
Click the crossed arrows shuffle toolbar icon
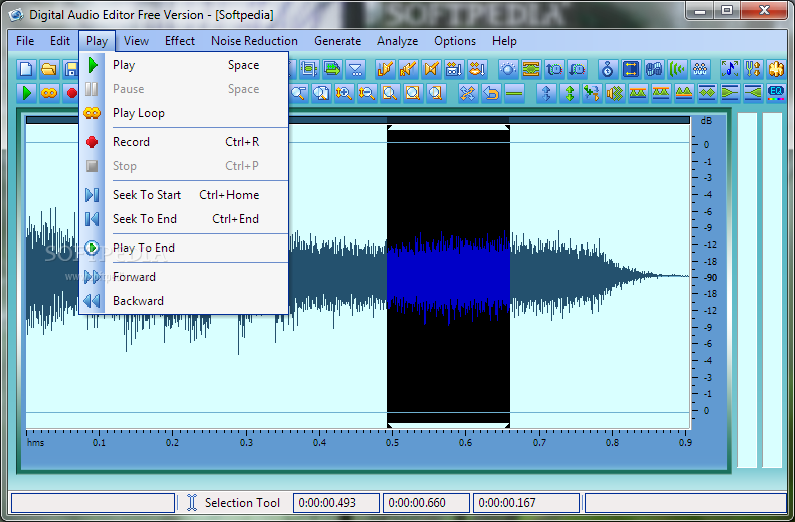click(467, 93)
